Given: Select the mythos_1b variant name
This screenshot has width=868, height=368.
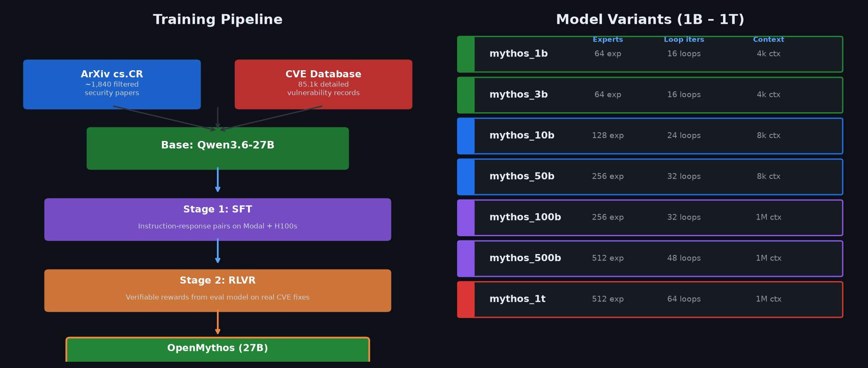Looking at the screenshot, I should coord(519,54).
